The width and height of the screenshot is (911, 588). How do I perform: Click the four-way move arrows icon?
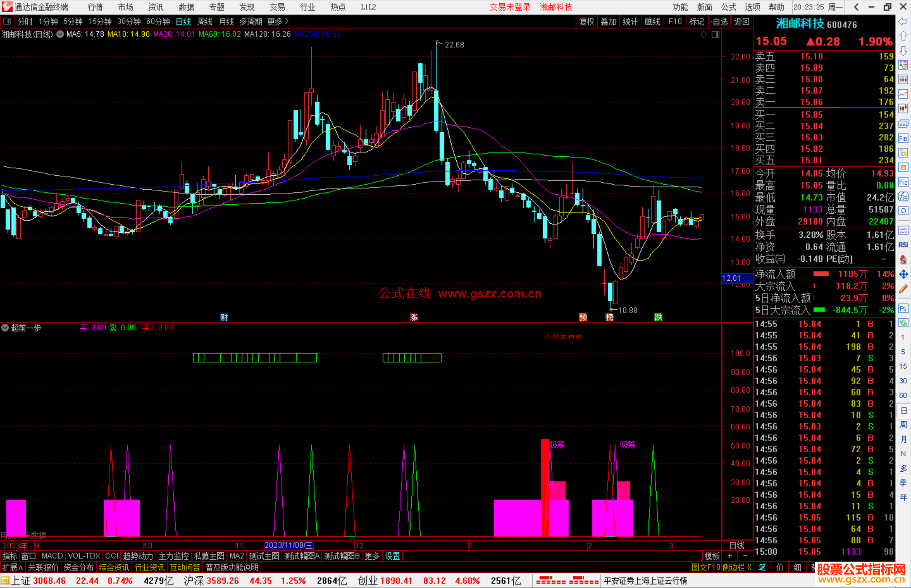[903, 274]
